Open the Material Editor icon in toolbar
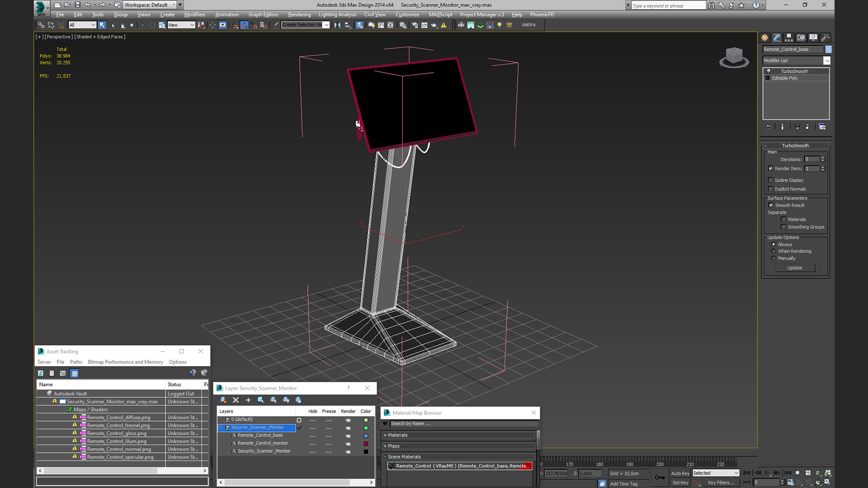The image size is (868, 488). click(403, 25)
